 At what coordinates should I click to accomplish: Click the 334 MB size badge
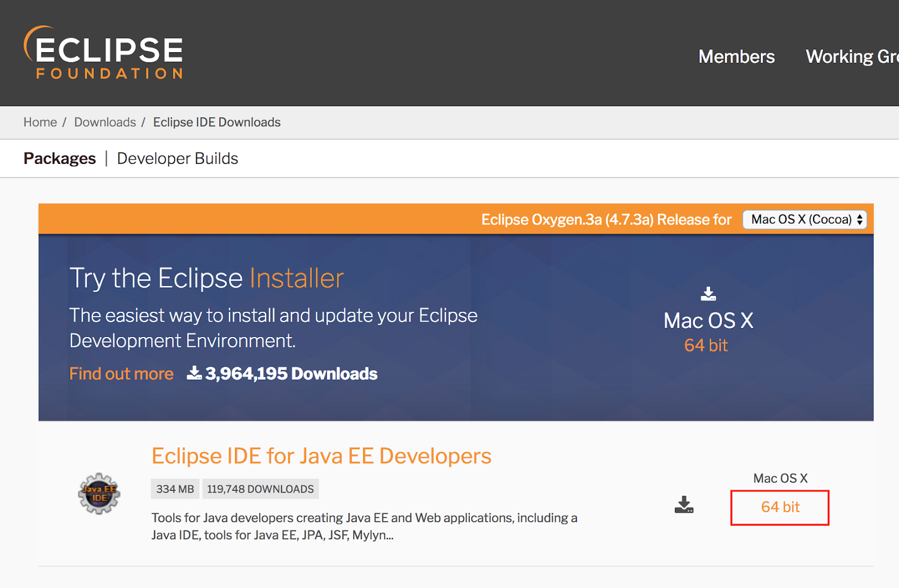tap(175, 489)
